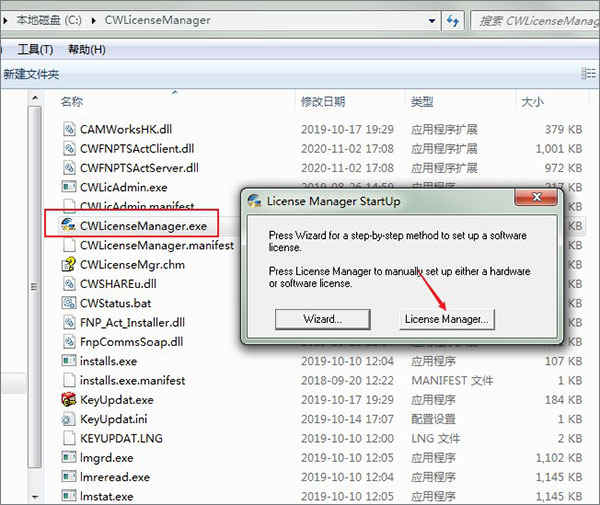Click the FnpCommsSoap.dll file icon
The image size is (600, 505).
pyautogui.click(x=69, y=342)
